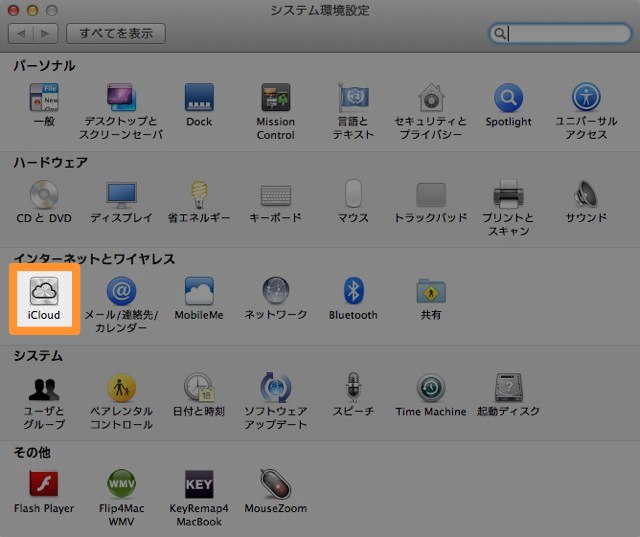The height and width of the screenshot is (537, 640).
Task: Focus the search field in toolbar
Action: point(560,33)
